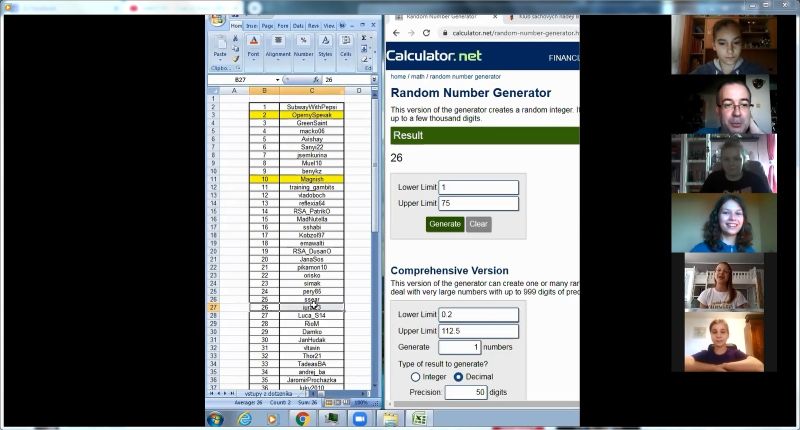Select the Integer radio button
The height and width of the screenshot is (430, 800).
(x=416, y=377)
